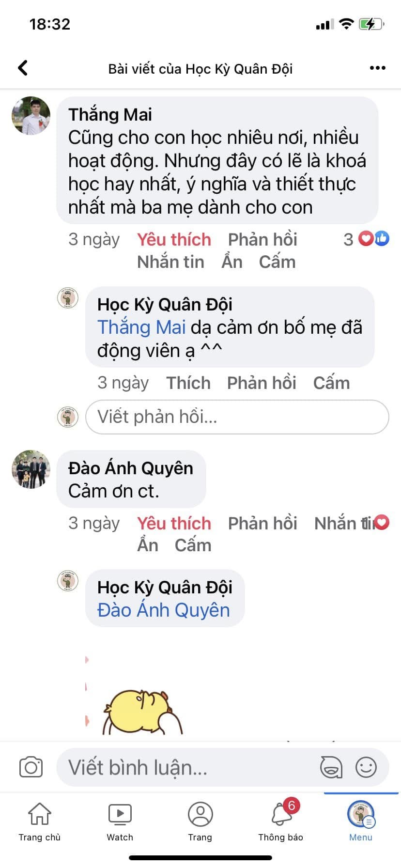Open the Trang pages tab
The height and width of the screenshot is (868, 401).
(x=200, y=821)
